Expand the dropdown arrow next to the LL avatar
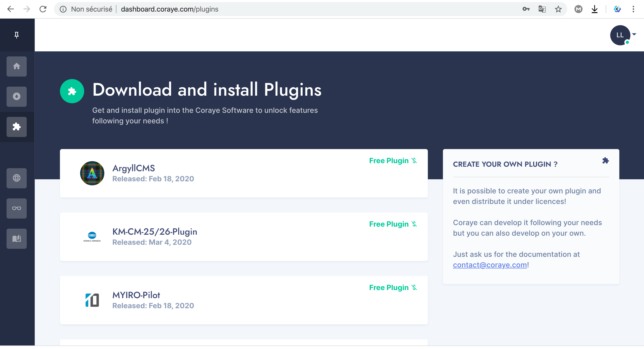 point(634,34)
